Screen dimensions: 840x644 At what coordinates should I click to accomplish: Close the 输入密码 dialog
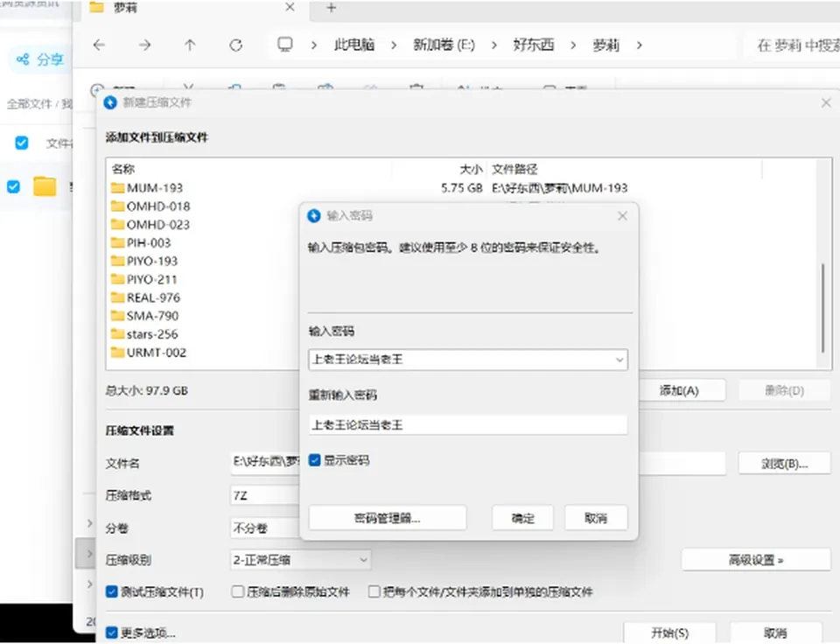pyautogui.click(x=622, y=216)
